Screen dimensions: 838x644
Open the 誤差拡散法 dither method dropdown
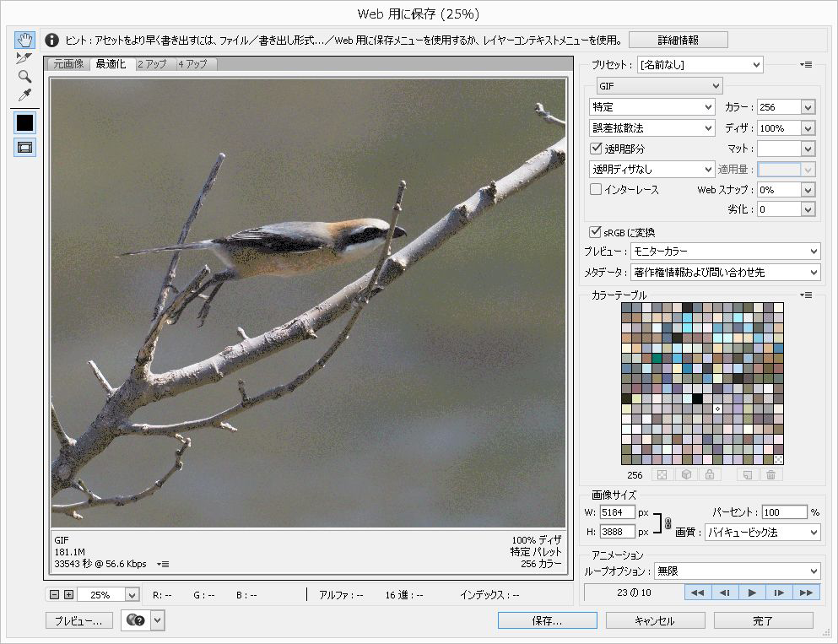652,128
